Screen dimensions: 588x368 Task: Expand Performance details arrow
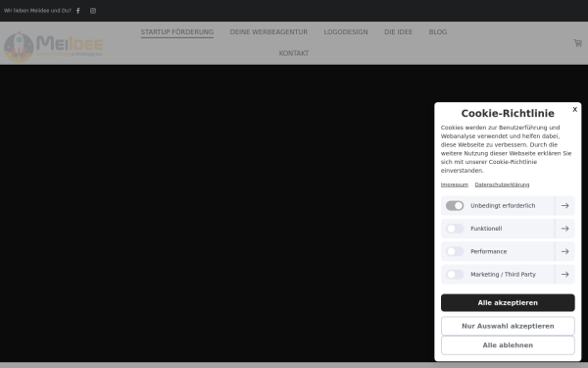point(565,251)
